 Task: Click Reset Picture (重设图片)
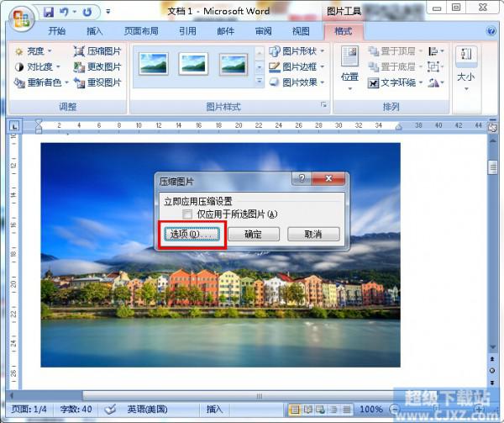pyautogui.click(x=97, y=82)
